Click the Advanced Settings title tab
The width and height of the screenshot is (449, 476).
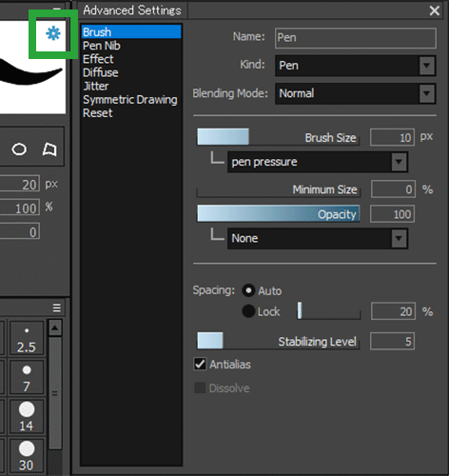click(132, 10)
